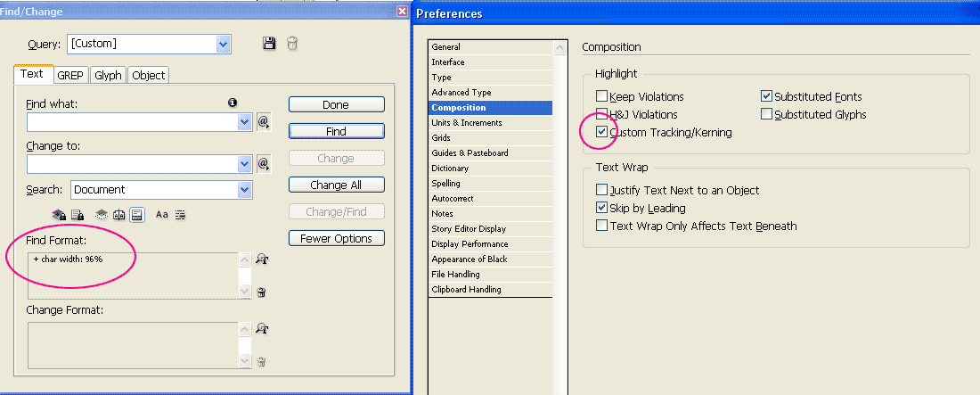This screenshot has height=395, width=980.
Task: Uncheck Custom Tracking/Kerning highlight
Action: pos(601,132)
